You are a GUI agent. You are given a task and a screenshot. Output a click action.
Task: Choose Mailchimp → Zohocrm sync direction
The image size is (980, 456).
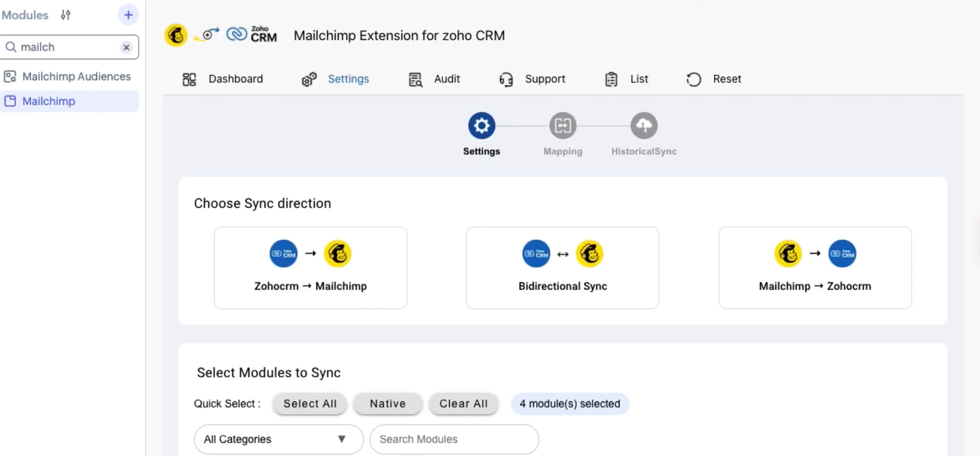815,268
